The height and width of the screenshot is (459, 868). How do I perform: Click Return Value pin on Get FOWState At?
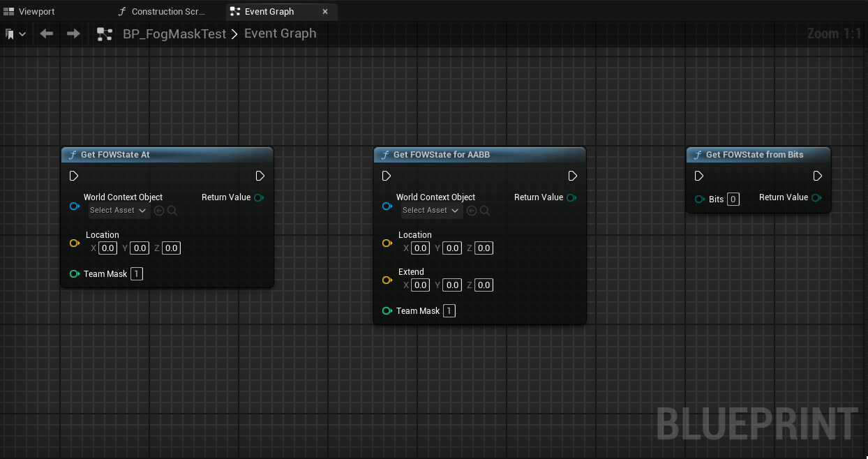259,197
